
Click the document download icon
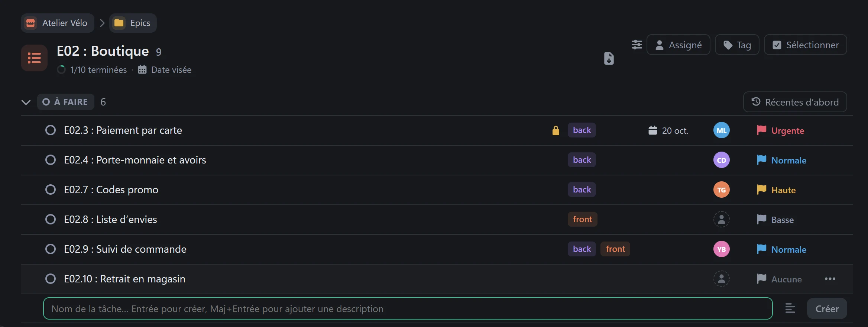point(609,58)
